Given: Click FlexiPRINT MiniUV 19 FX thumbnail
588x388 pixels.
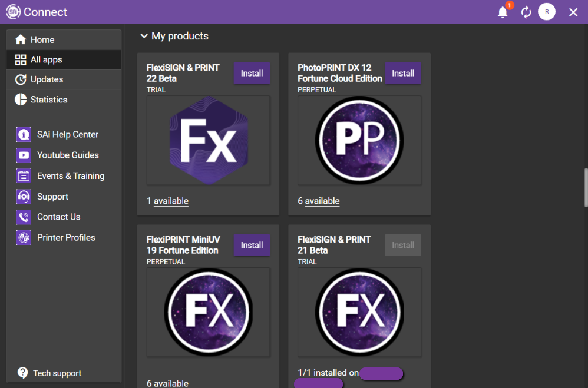Looking at the screenshot, I should pyautogui.click(x=208, y=312).
